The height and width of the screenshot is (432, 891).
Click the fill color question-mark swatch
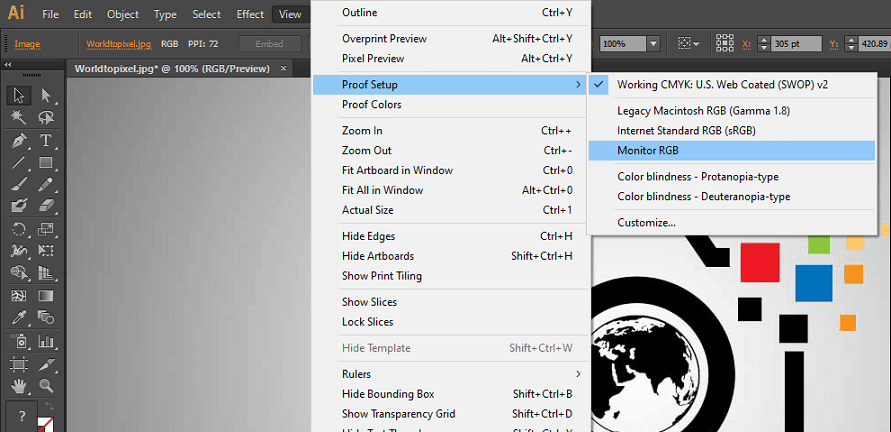point(22,416)
